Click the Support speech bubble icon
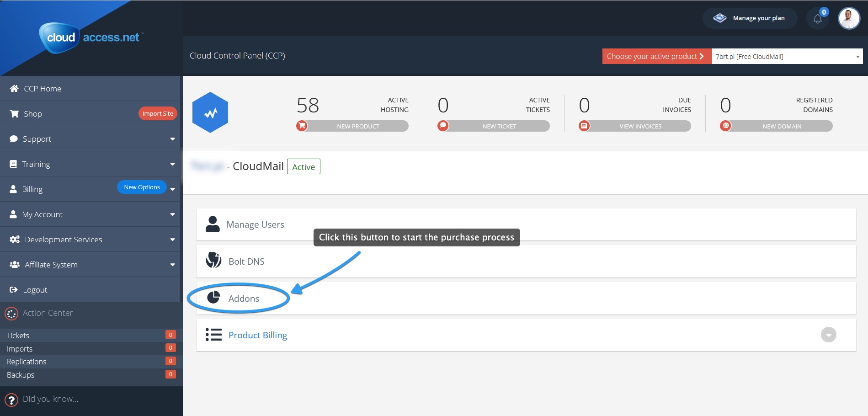 (x=14, y=139)
